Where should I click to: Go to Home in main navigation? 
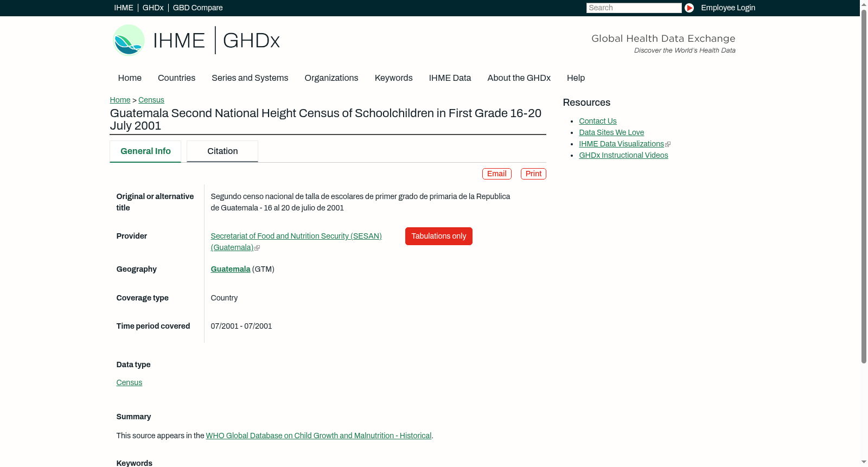[x=130, y=78]
